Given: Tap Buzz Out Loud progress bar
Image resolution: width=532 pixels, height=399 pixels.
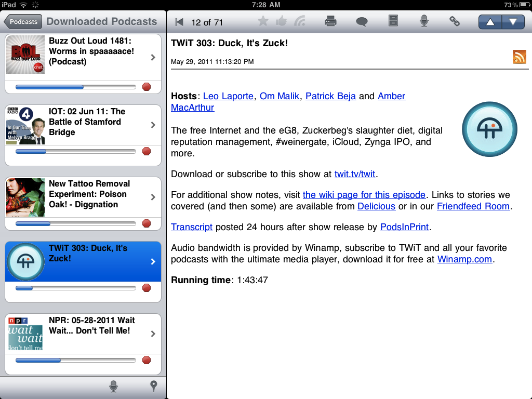Looking at the screenshot, I should (76, 87).
